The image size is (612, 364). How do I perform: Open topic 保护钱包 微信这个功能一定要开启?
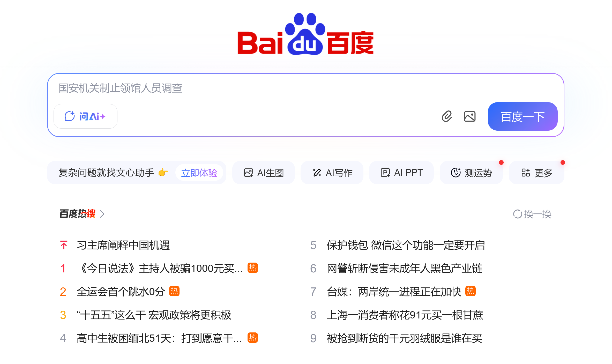[x=406, y=245]
